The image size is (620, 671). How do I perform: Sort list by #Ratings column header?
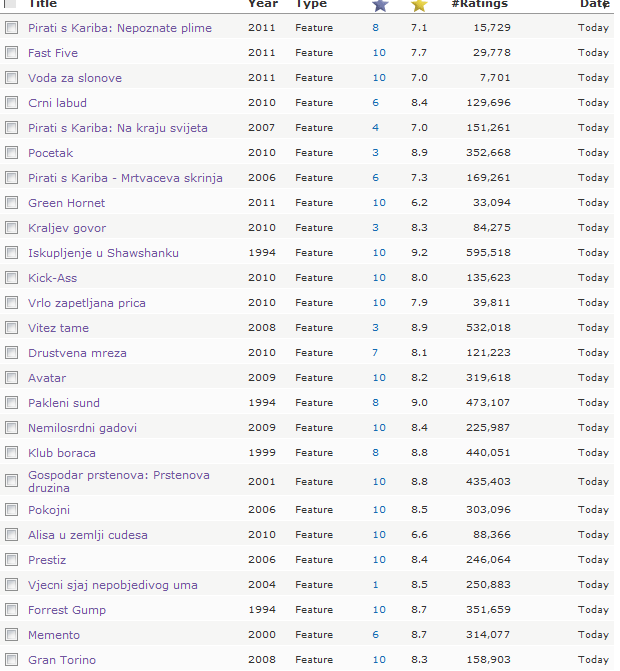(480, 4)
